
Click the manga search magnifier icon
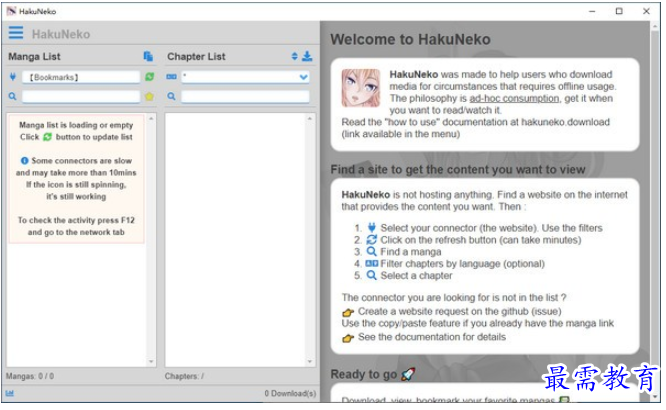[13, 96]
